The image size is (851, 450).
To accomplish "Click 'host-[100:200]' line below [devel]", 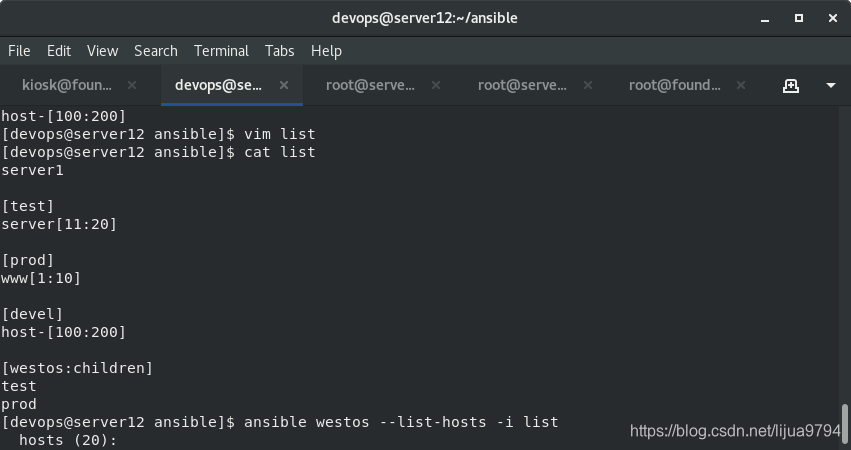I will pos(63,332).
